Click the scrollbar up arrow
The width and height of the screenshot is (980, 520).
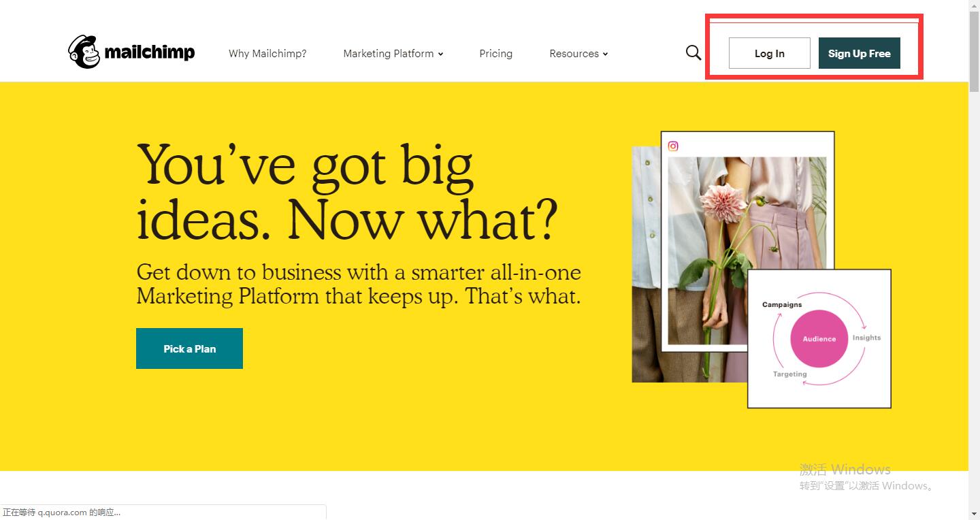tap(974, 5)
